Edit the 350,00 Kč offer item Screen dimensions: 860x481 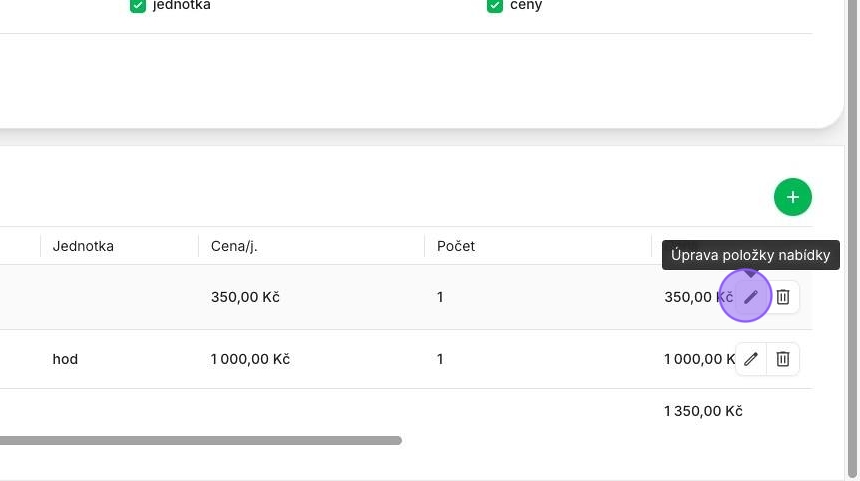[751, 297]
